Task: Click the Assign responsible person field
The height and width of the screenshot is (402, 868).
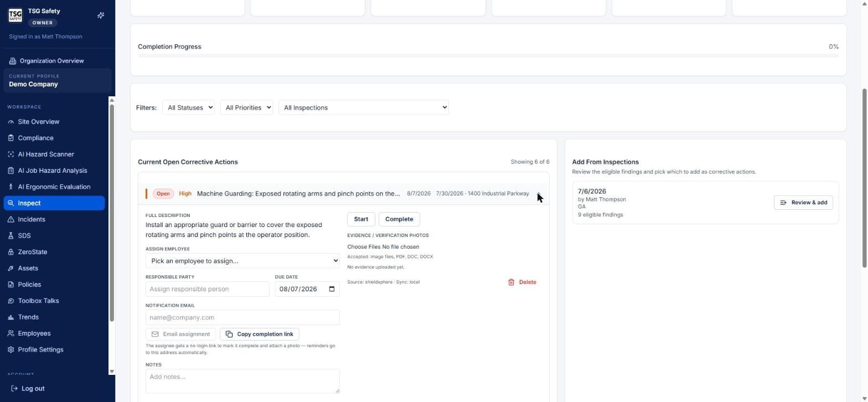Action: 208,289
